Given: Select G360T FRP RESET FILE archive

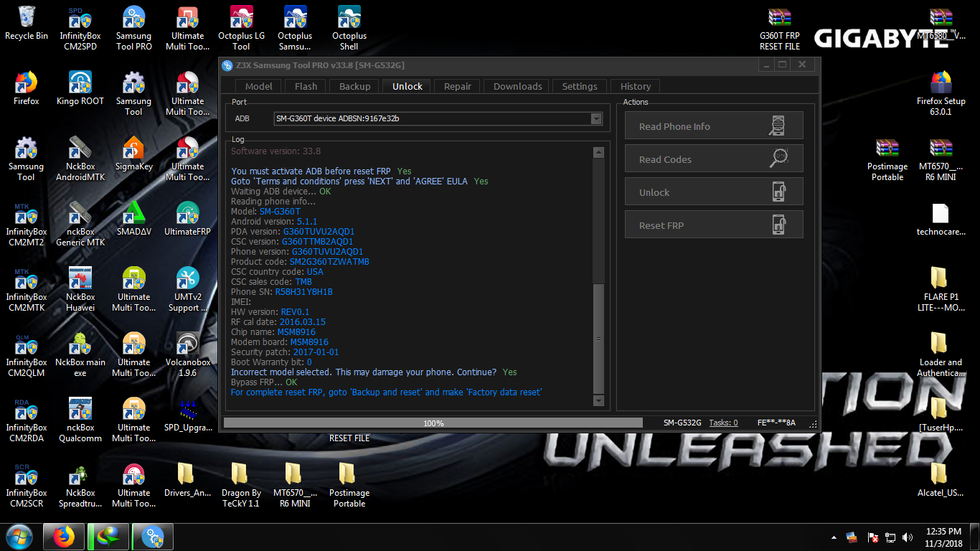Looking at the screenshot, I should pos(780,29).
